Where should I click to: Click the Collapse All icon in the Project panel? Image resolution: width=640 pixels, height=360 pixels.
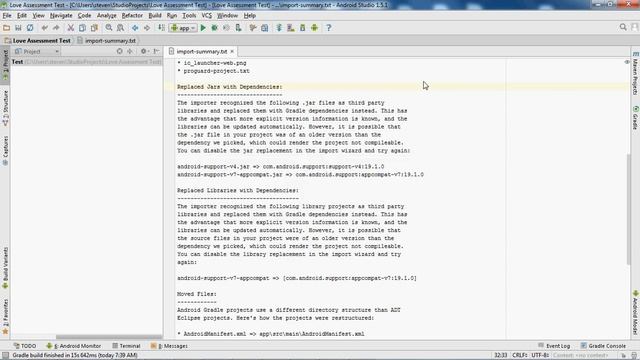(x=130, y=51)
